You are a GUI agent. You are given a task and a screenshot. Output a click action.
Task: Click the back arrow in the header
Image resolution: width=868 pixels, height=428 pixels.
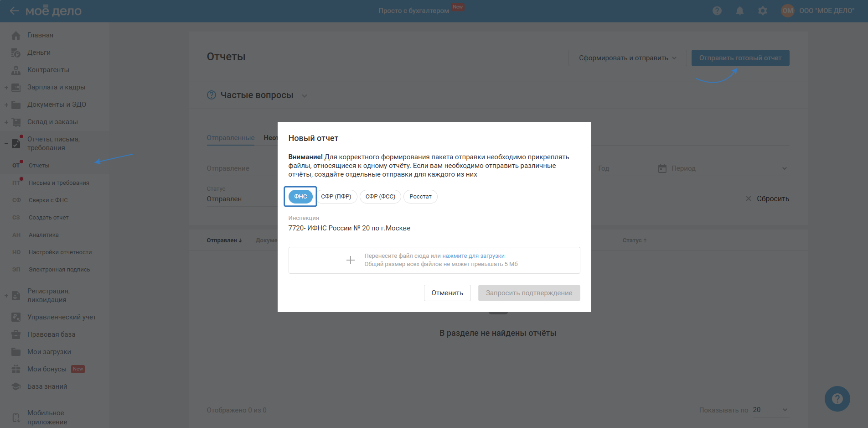(x=14, y=10)
